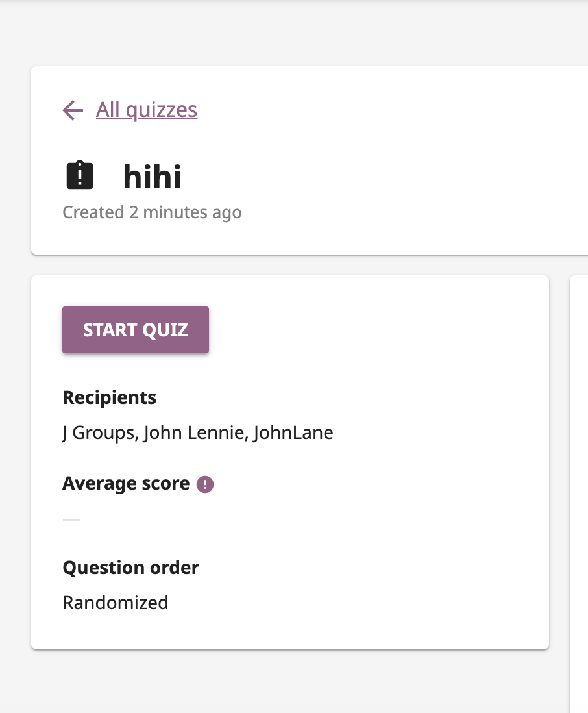This screenshot has height=713, width=588.
Task: Click the Question order heading
Action: [130, 568]
